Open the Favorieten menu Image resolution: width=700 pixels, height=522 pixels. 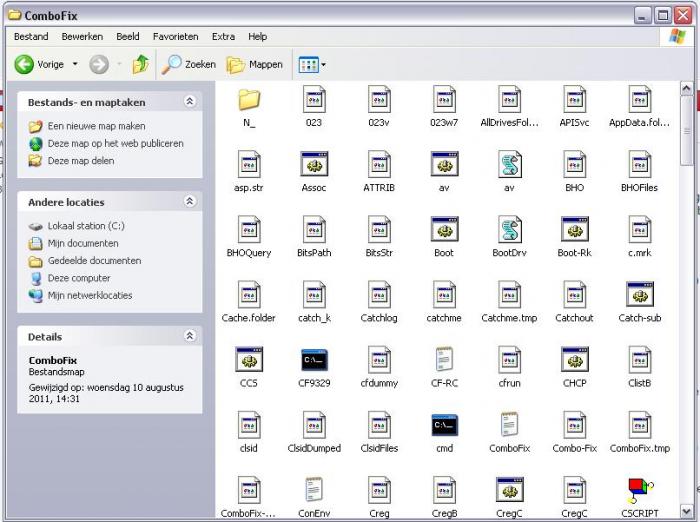175,37
